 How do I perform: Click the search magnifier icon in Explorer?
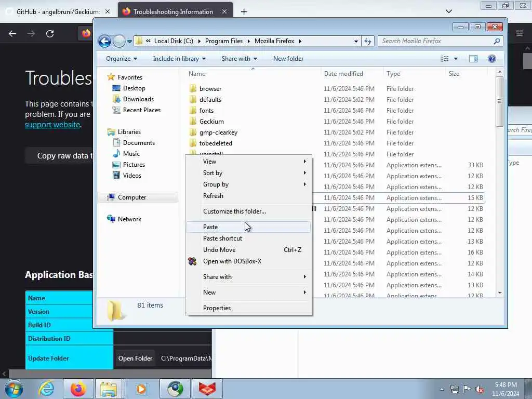[x=497, y=41]
